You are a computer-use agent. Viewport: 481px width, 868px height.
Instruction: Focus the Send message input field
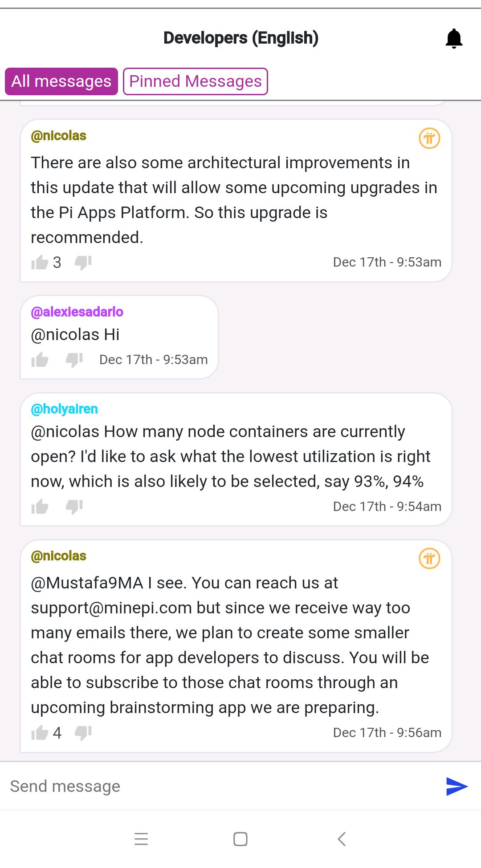point(223,787)
